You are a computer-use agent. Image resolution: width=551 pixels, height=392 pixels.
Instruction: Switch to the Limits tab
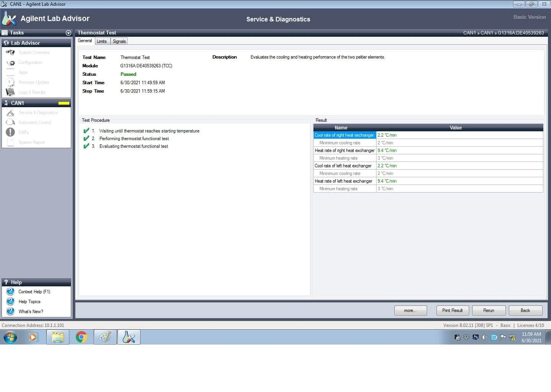102,41
